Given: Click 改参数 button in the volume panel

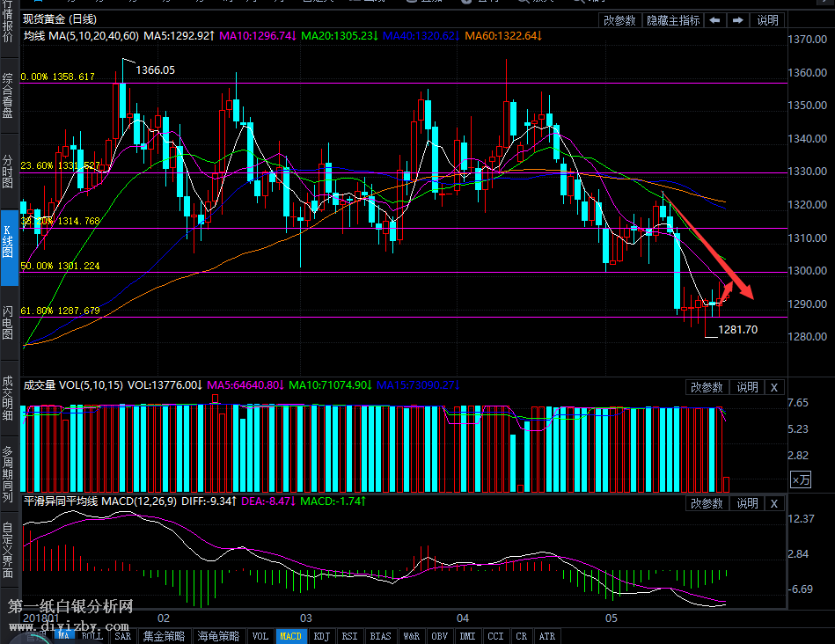Looking at the screenshot, I should pos(707,387).
